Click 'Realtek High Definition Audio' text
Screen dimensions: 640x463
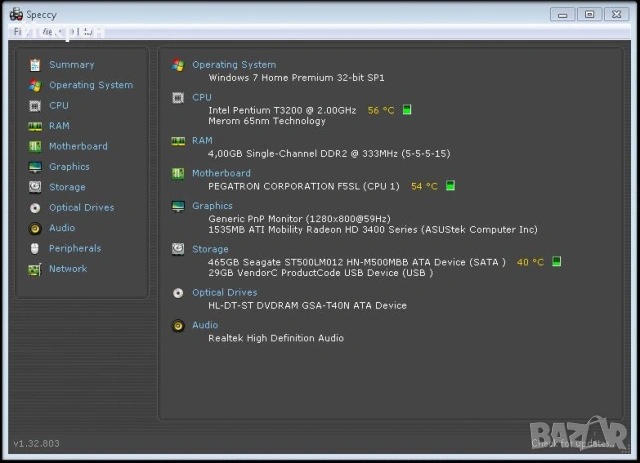coord(276,338)
